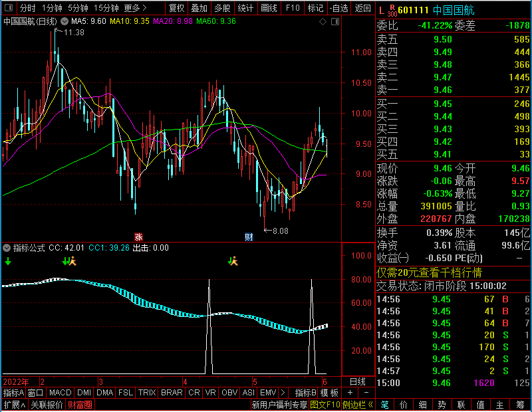This screenshot has width=532, height=412.
Task: Select the 笔 tick tab
Action: pos(384,405)
